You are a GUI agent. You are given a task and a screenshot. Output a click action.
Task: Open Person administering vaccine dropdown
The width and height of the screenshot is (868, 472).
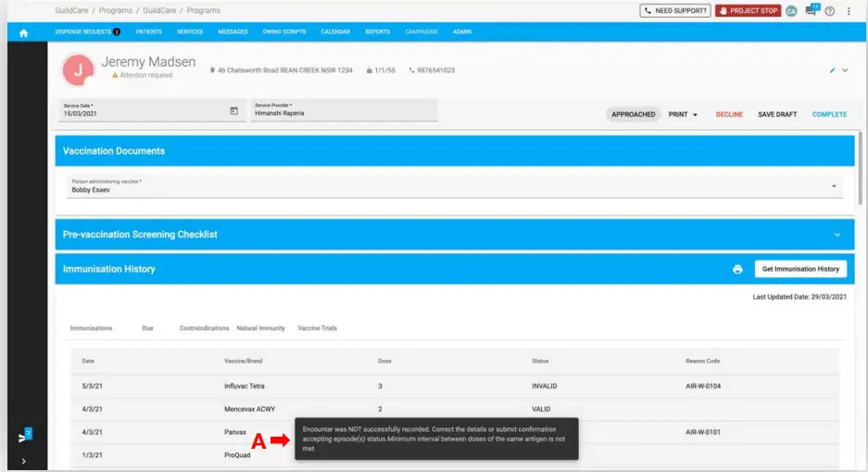click(455, 186)
